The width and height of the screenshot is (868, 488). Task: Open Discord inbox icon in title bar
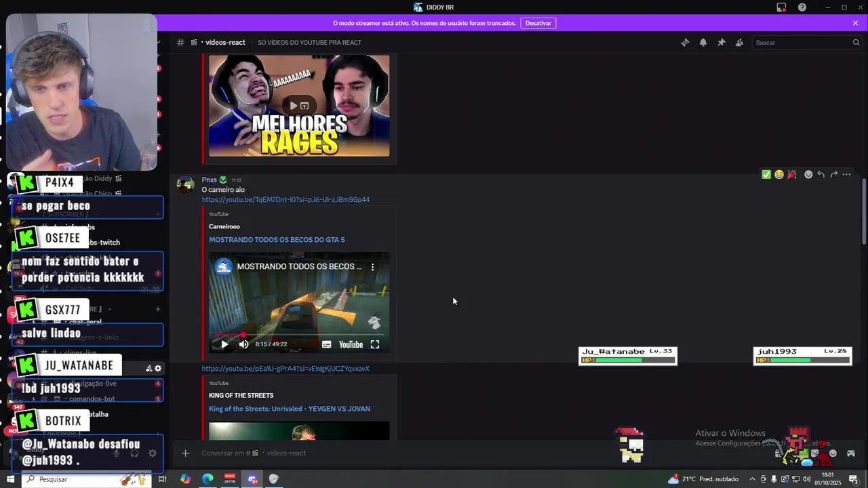(x=781, y=7)
